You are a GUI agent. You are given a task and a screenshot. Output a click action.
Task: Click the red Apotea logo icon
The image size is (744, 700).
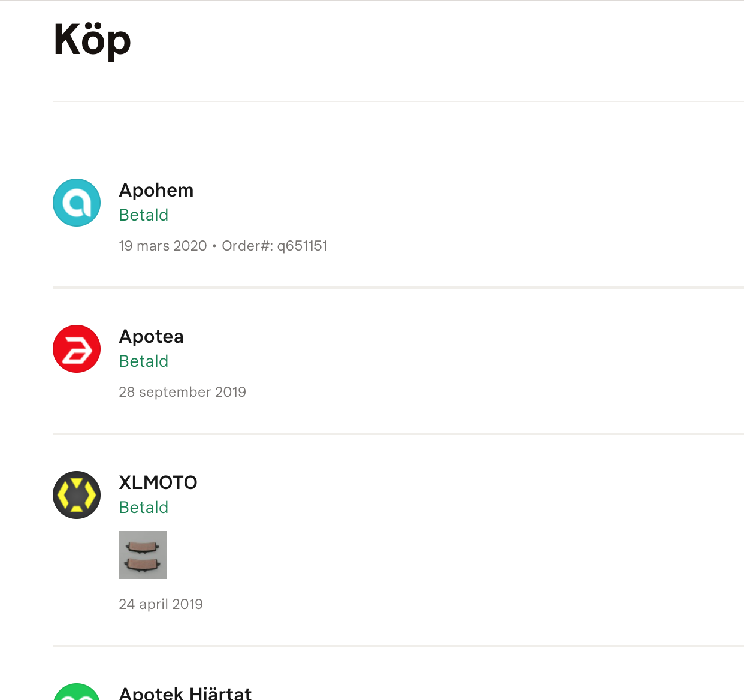click(x=77, y=349)
